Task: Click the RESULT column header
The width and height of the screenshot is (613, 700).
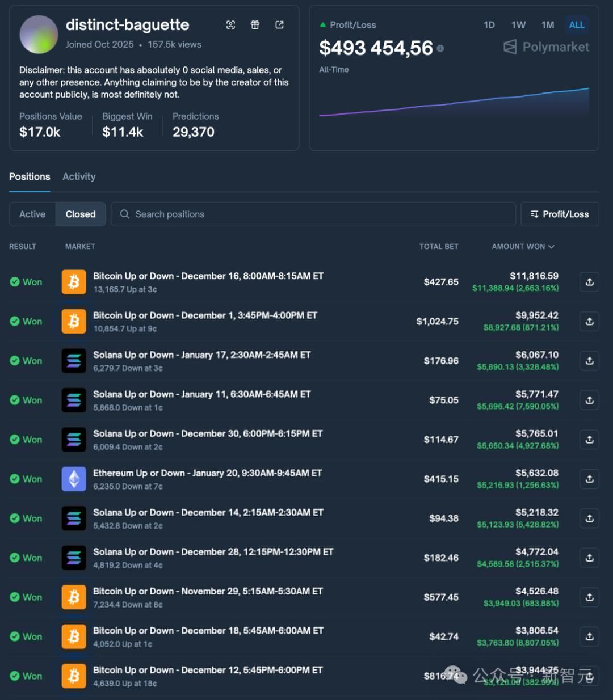Action: pyautogui.click(x=23, y=247)
